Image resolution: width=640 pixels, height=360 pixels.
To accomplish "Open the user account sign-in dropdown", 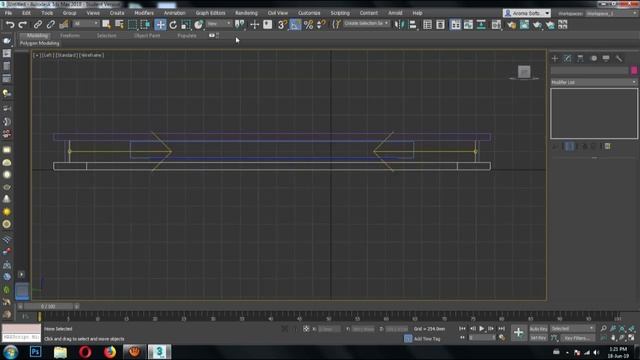I will (527, 13).
